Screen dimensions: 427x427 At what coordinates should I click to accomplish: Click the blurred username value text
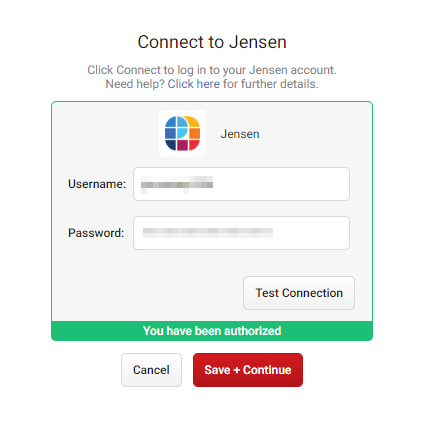click(x=177, y=184)
